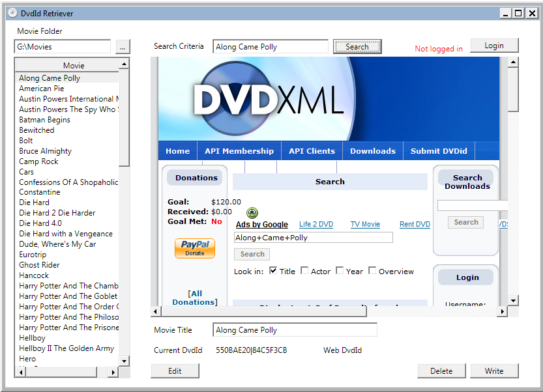Click the browser pane horizontal scrollbar thumb
Screen dimensions: 543x392
tap(264, 311)
